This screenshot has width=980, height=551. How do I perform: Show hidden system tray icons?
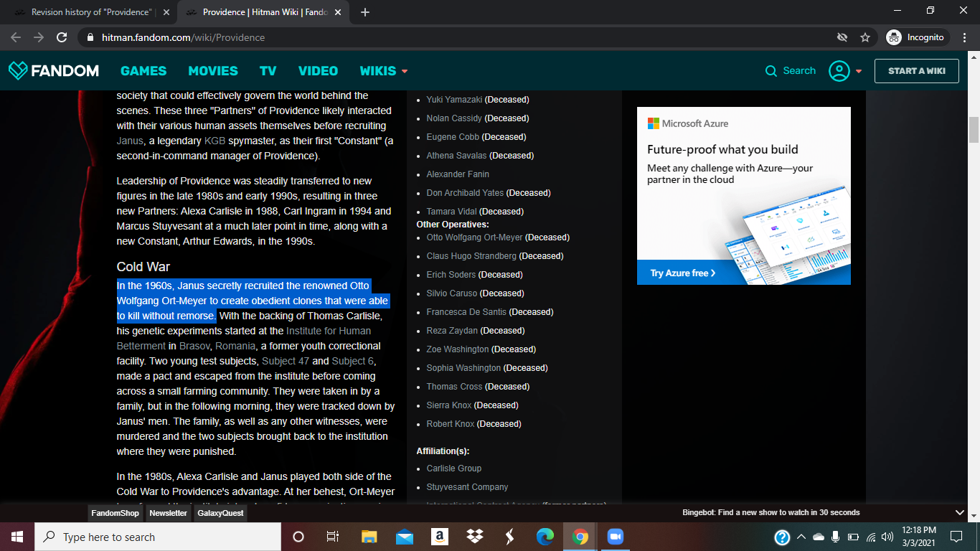tap(801, 537)
